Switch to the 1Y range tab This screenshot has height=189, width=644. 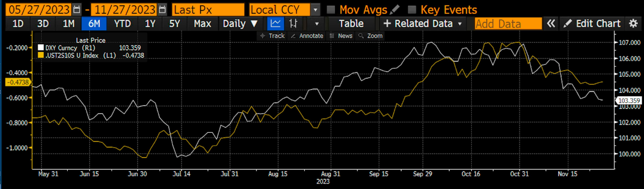click(150, 24)
